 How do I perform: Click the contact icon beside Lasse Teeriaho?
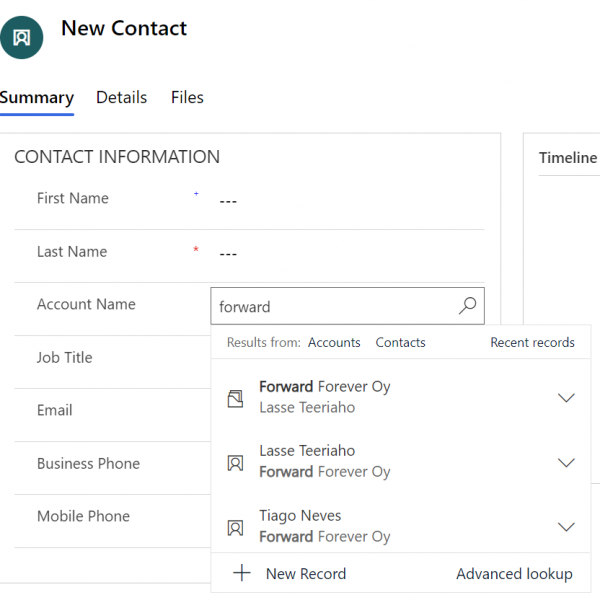point(235,463)
